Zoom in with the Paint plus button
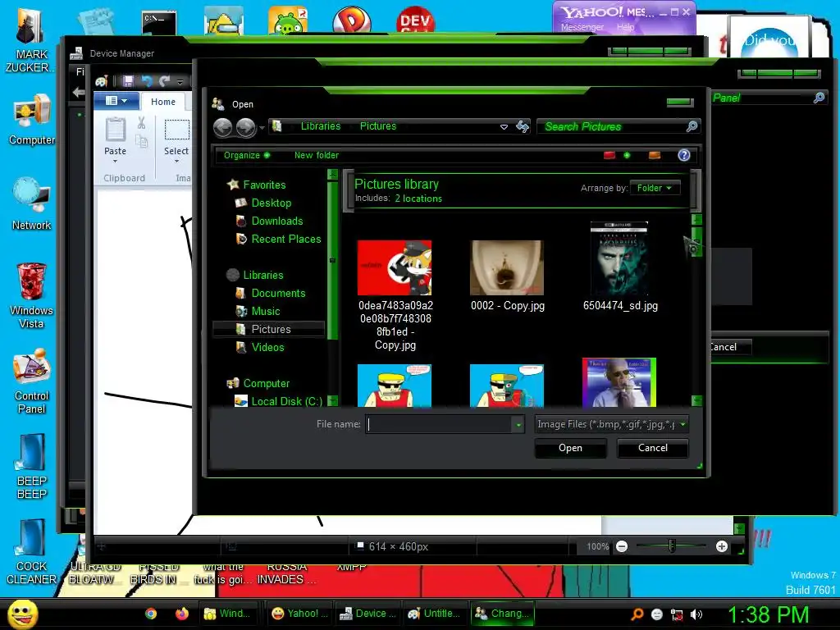 (x=722, y=546)
